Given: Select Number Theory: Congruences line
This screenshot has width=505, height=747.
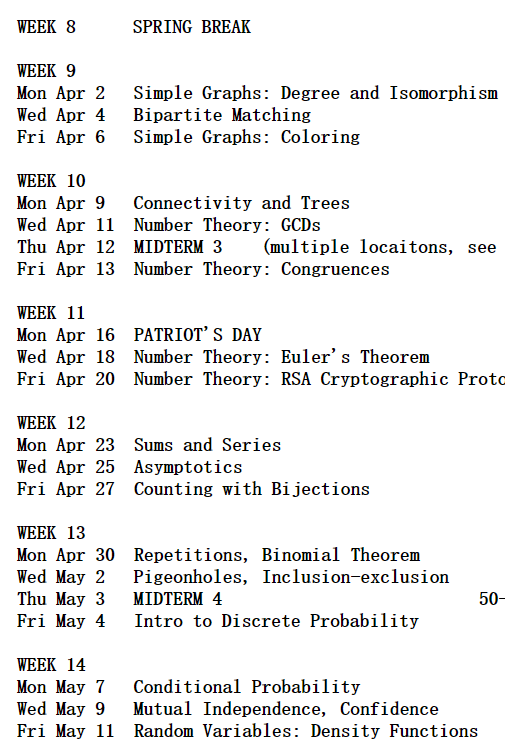Looking at the screenshot, I should tap(262, 269).
